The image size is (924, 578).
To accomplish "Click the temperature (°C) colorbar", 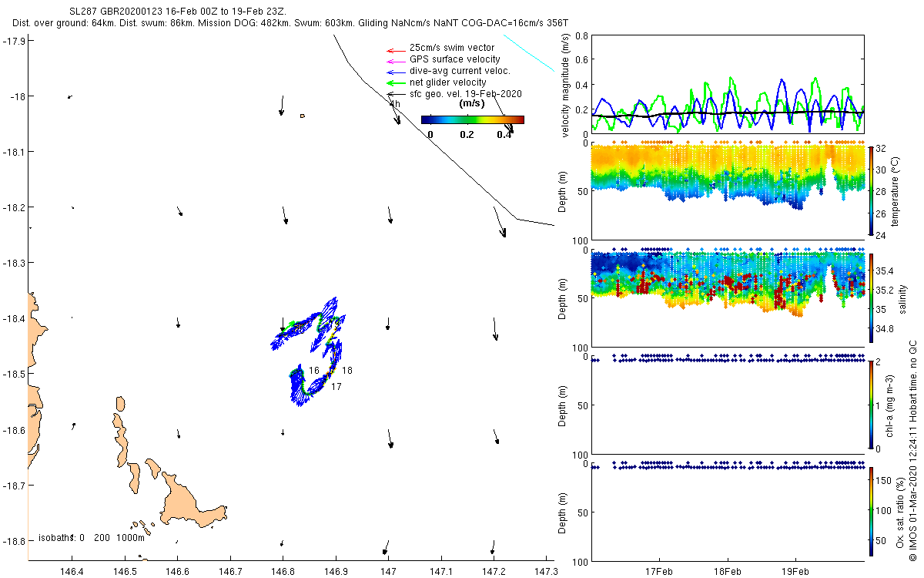I will 871,190.
